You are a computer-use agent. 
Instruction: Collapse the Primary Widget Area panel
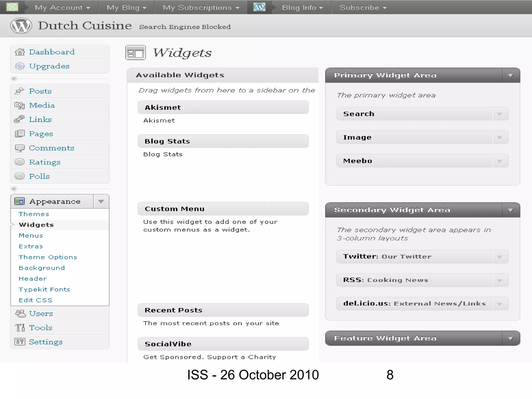(x=510, y=76)
